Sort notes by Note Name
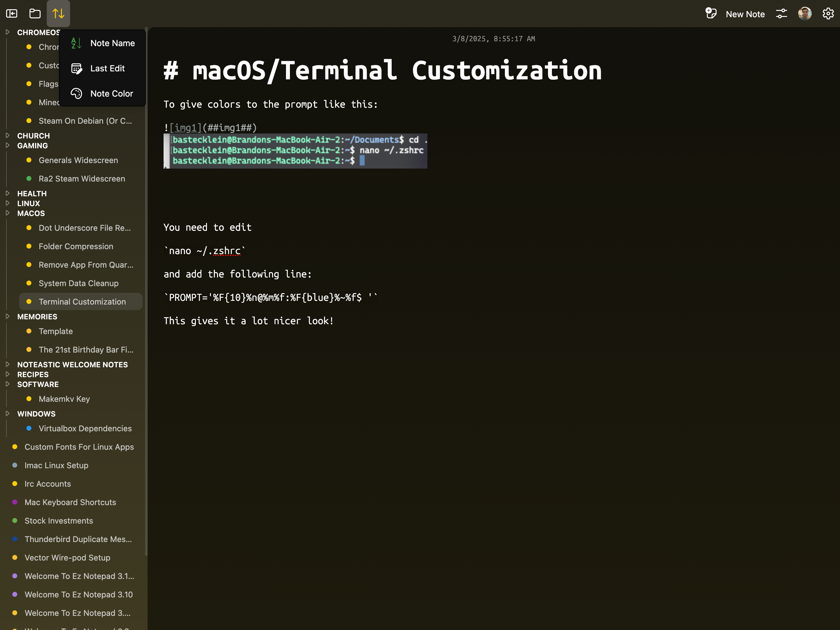840x630 pixels. (x=102, y=43)
